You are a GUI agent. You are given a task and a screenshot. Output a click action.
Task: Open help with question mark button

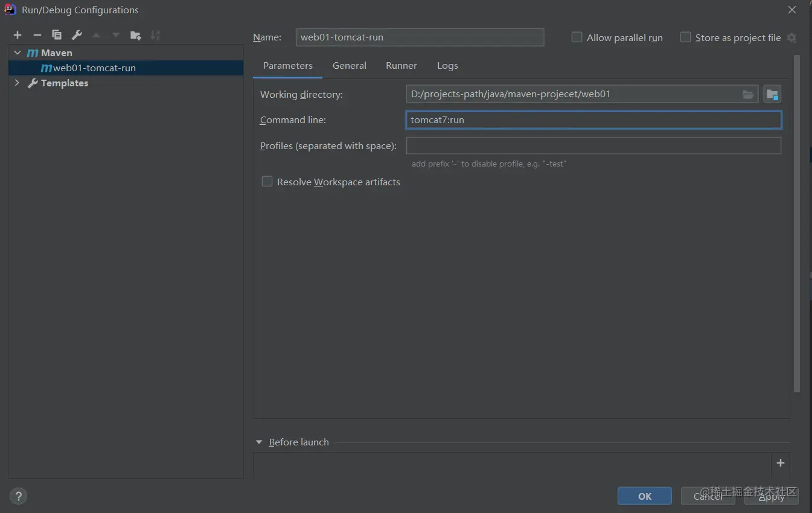[18, 496]
